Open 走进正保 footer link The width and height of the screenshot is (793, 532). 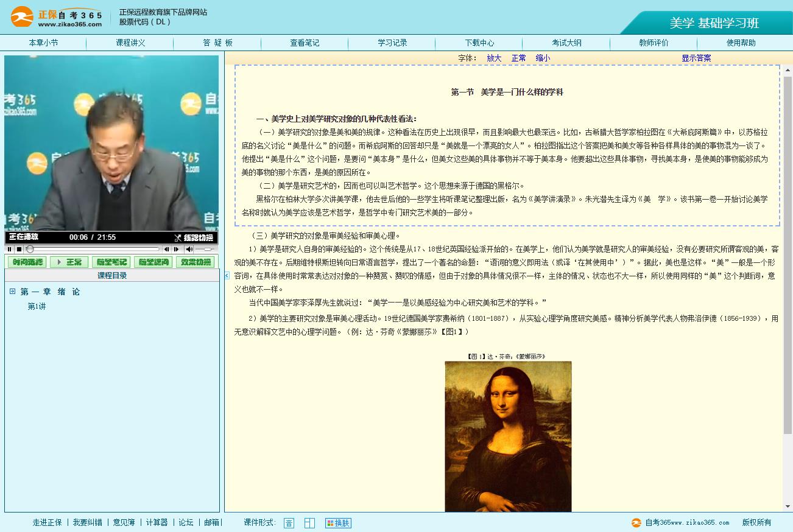point(47,522)
